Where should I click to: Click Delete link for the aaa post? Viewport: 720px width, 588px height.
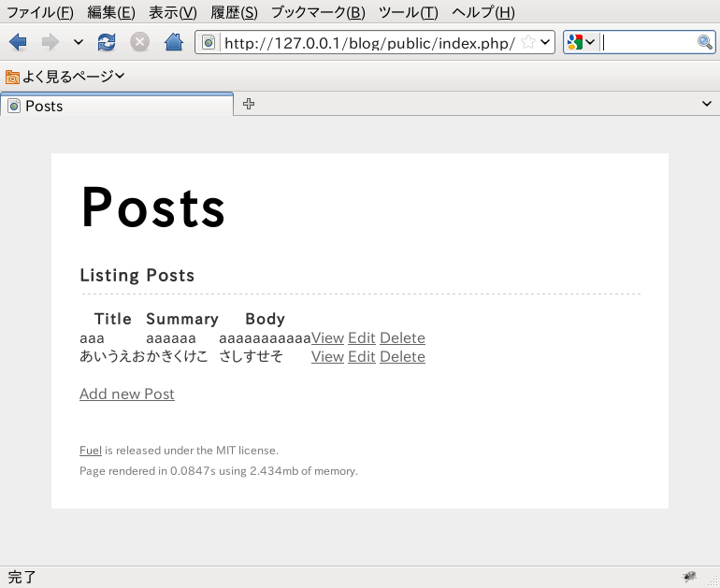(402, 338)
